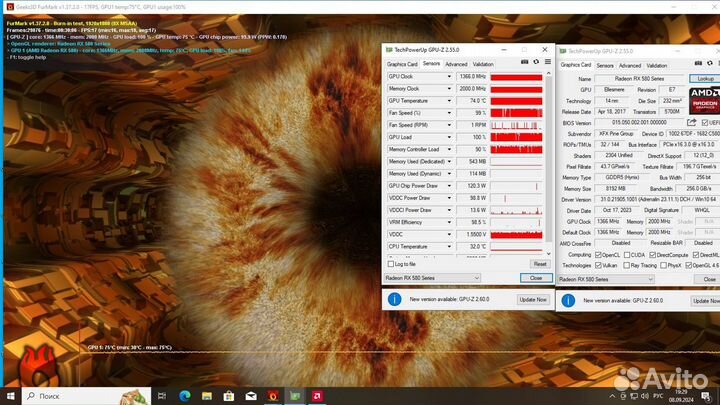720x405 pixels.
Task: Toggle the DirectCompute checkbox
Action: [x=652, y=255]
